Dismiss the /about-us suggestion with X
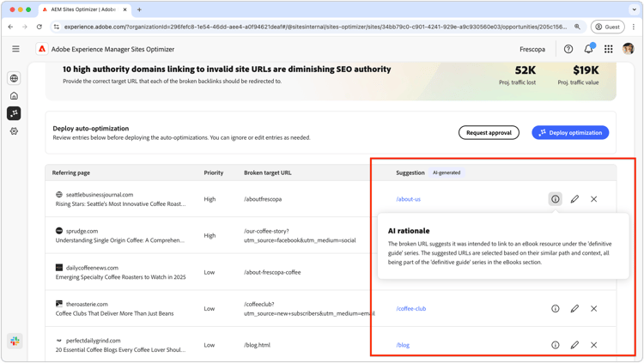Viewport: 644px width, 363px height. pos(594,199)
